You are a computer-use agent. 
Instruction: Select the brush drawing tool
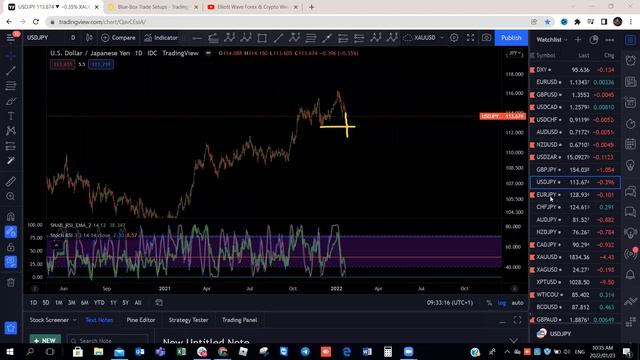11,101
